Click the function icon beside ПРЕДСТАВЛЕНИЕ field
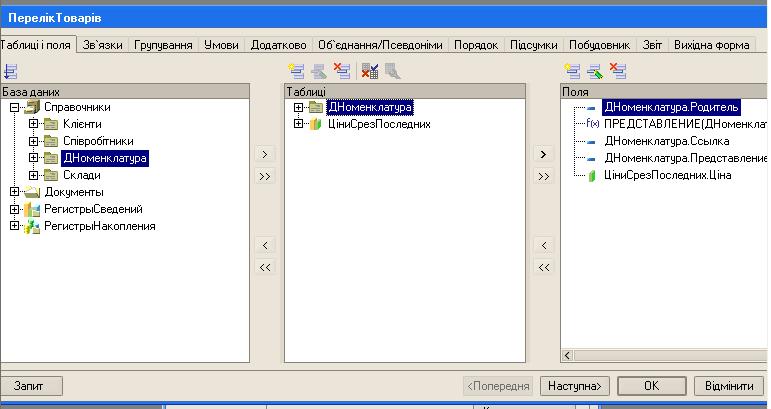Image resolution: width=771 pixels, height=409 pixels. [593, 124]
